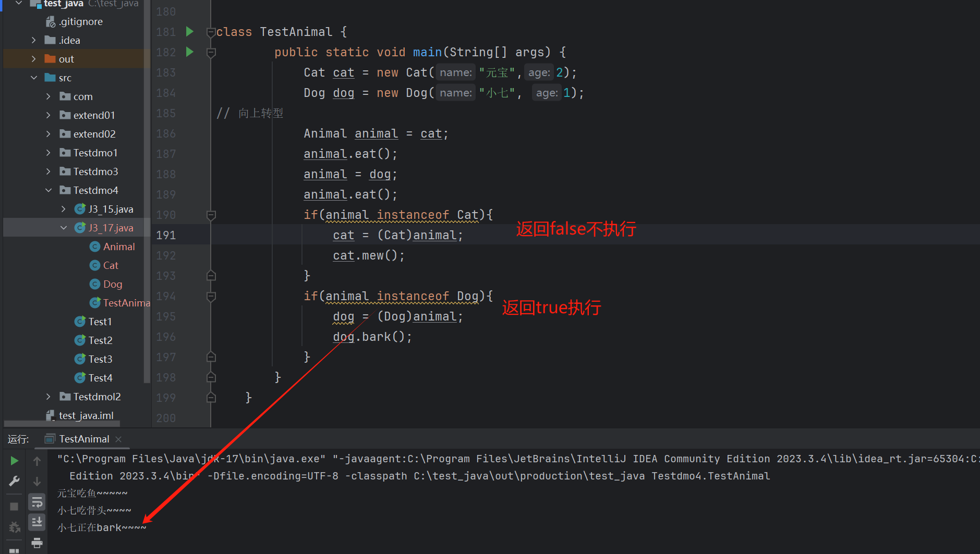Screen dimensions: 980x554
Task: Click fold end marker at line 197
Action: click(x=211, y=357)
